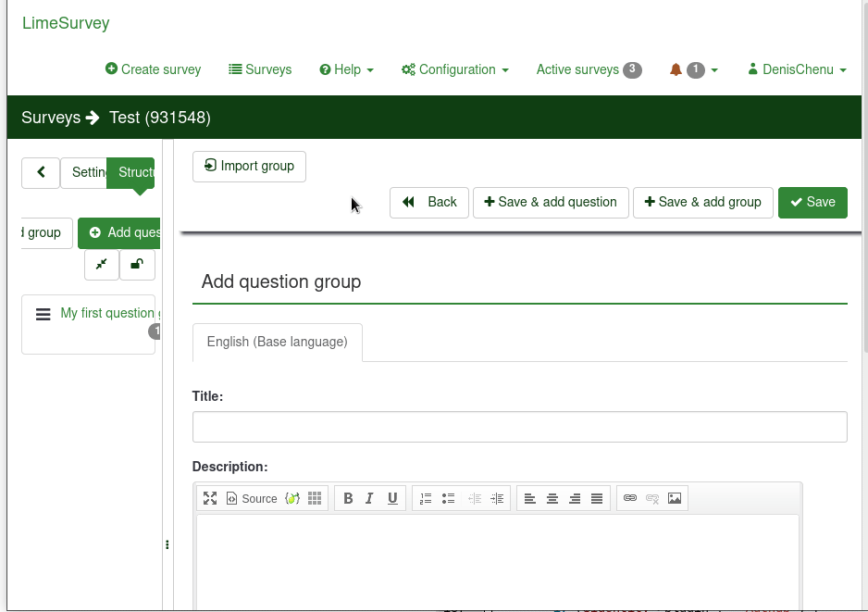Insert an image using the image icon
The height and width of the screenshot is (612, 868).
675,498
